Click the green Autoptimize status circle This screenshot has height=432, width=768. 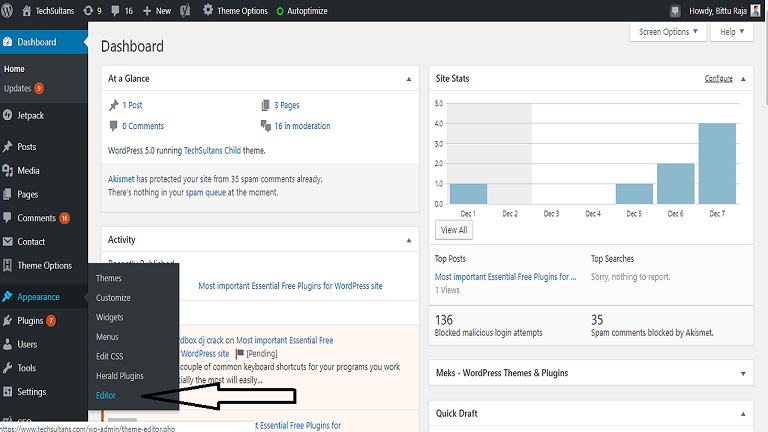click(280, 11)
